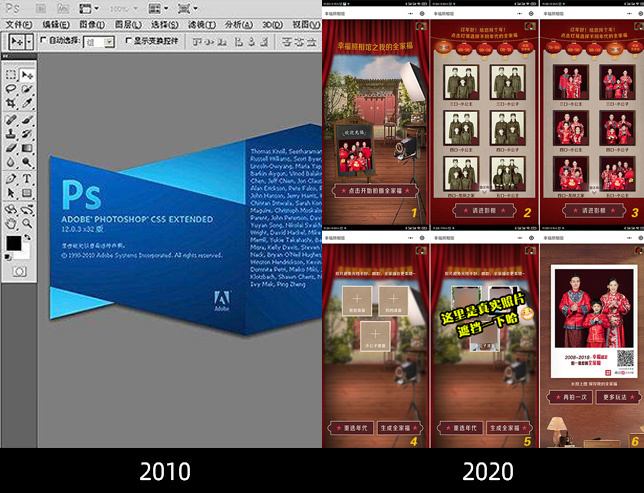
Task: Expand the Move tool preset picker arrow
Action: tap(28, 42)
